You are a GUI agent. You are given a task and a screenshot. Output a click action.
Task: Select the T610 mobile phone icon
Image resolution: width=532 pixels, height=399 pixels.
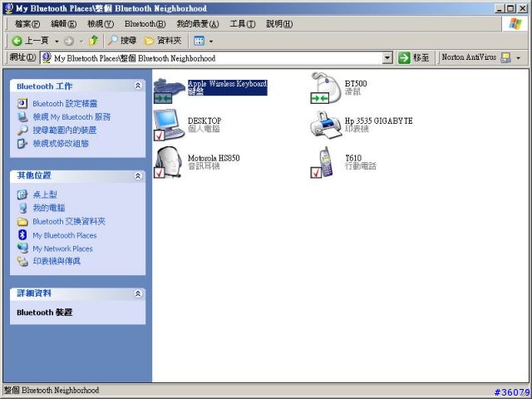pos(323,162)
